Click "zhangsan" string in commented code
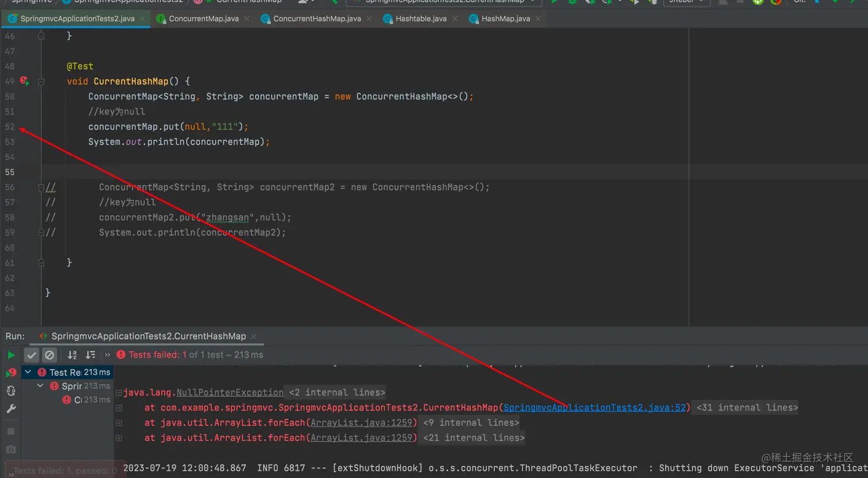The image size is (868, 478). pos(227,217)
